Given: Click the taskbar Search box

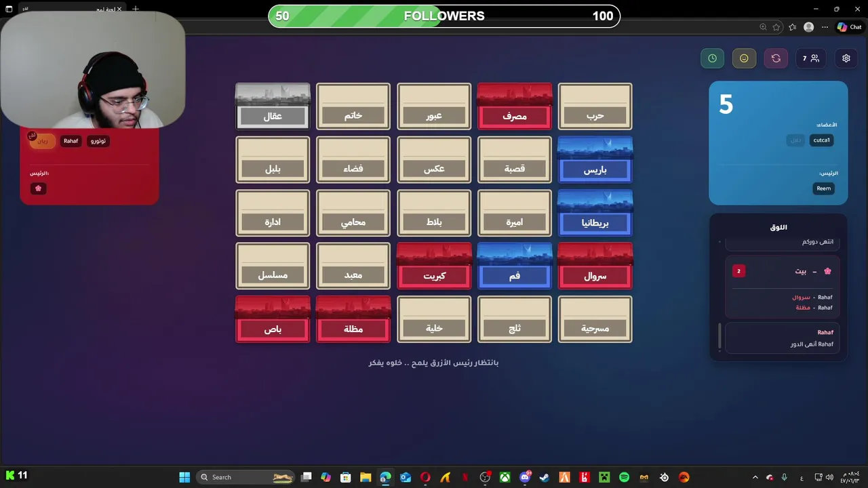Looking at the screenshot, I should click(x=245, y=477).
